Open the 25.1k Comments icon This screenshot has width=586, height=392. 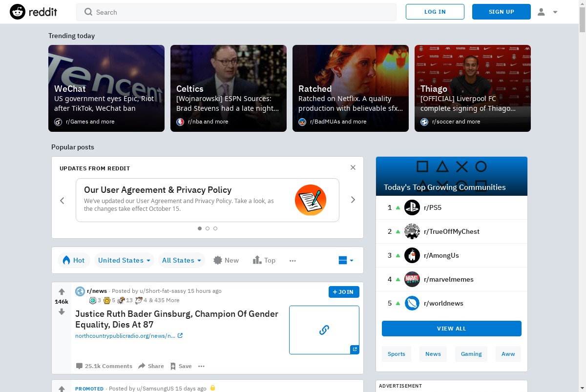click(79, 366)
